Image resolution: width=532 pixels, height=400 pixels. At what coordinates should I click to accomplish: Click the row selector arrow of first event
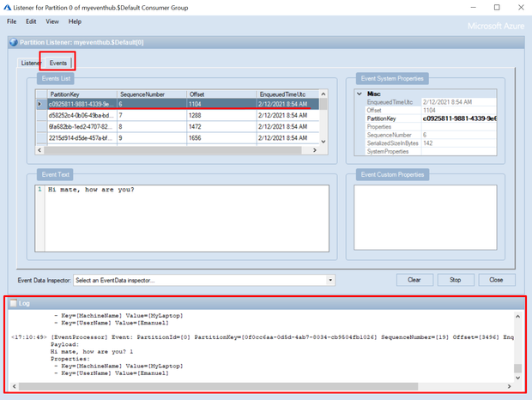(x=41, y=104)
